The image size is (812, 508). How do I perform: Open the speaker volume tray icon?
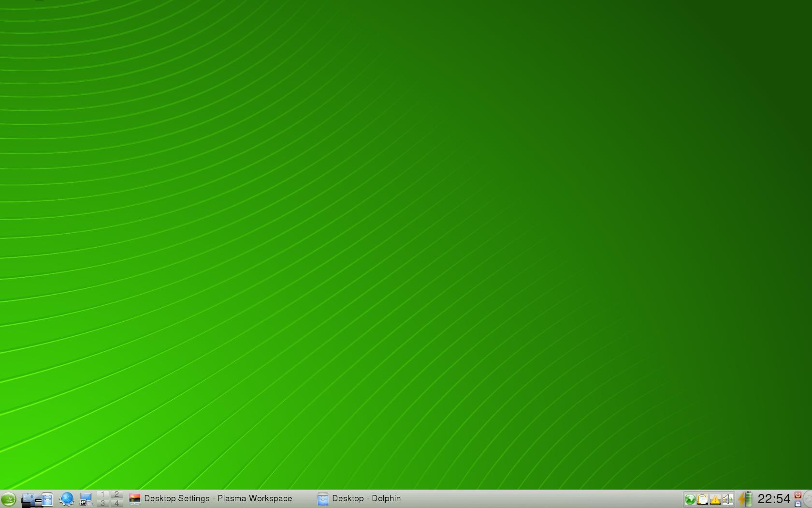(x=727, y=499)
